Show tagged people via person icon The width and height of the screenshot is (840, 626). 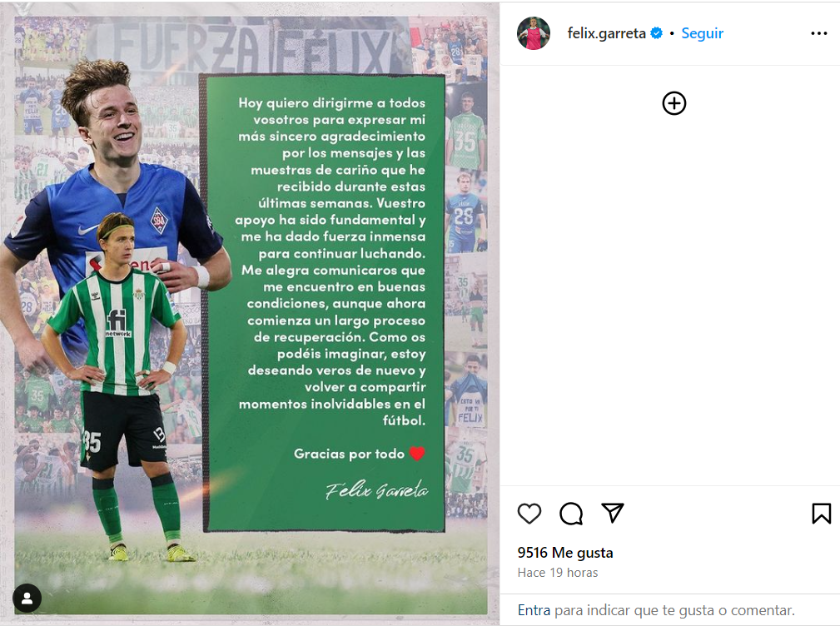[x=27, y=599]
